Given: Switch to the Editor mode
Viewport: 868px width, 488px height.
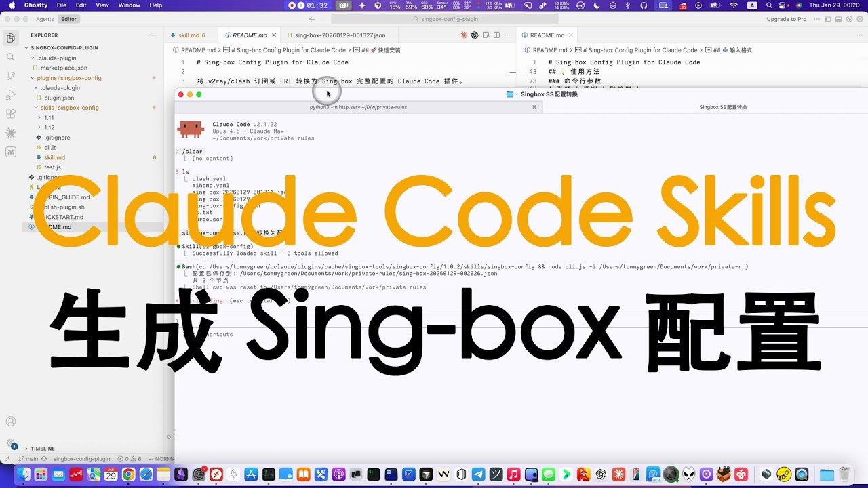Looking at the screenshot, I should pos(68,19).
